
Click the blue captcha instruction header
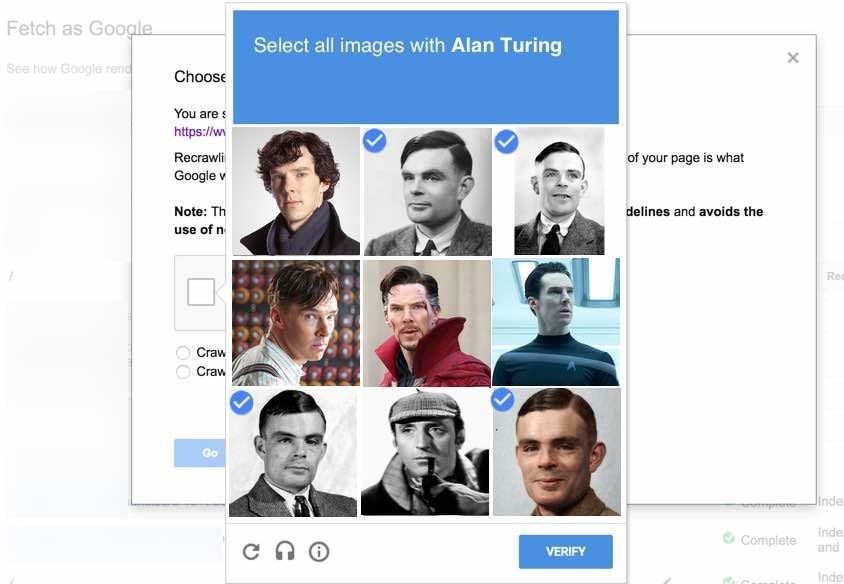[x=426, y=67]
